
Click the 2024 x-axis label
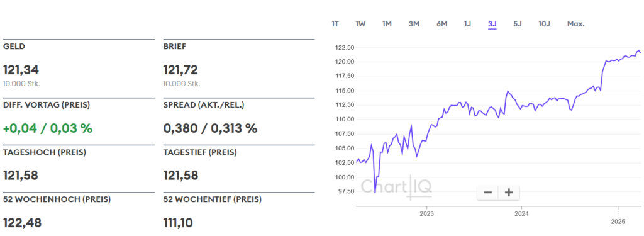(x=521, y=213)
